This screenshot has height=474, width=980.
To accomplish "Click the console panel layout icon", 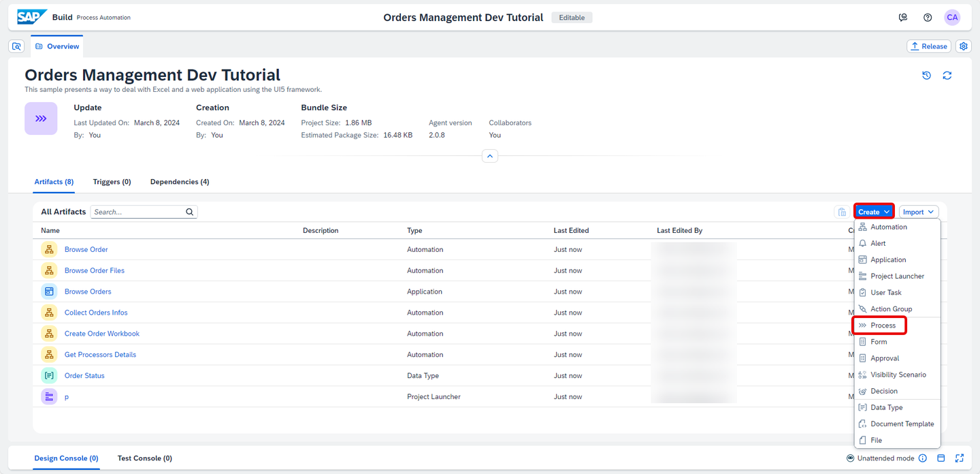I will point(941,458).
